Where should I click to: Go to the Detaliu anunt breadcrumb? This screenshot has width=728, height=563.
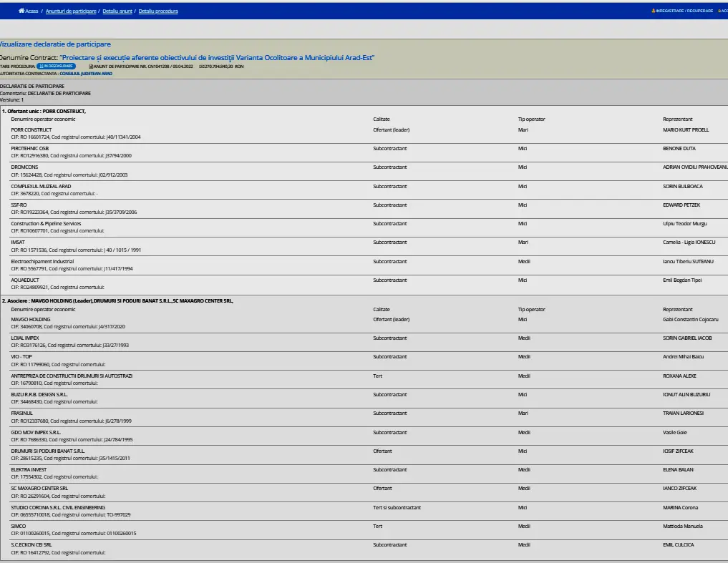click(117, 11)
